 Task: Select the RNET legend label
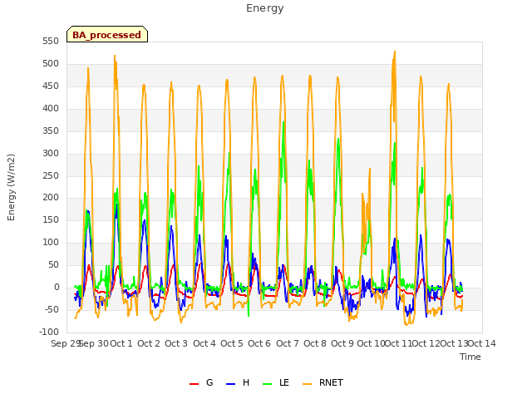(x=331, y=382)
